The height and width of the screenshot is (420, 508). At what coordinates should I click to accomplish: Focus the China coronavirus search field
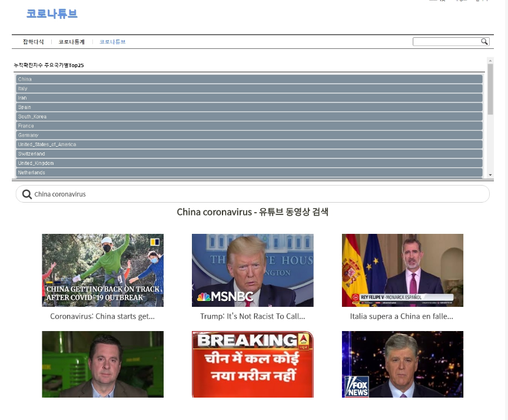(259, 194)
